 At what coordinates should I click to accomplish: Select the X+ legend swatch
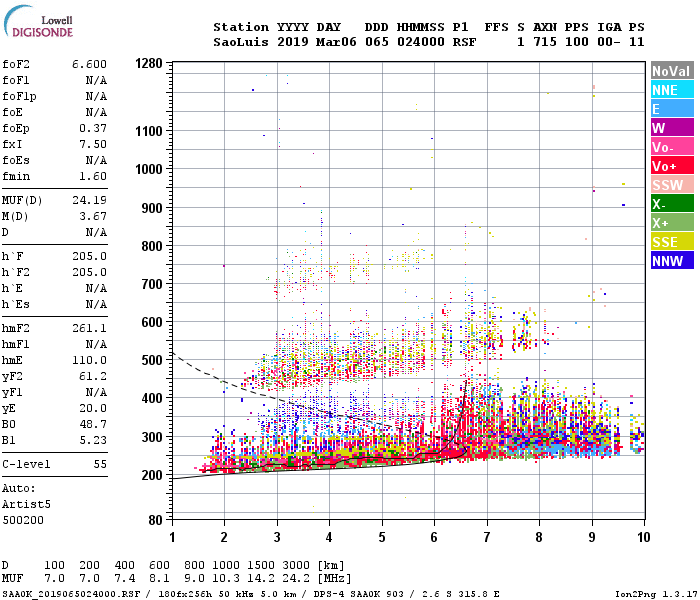click(672, 223)
